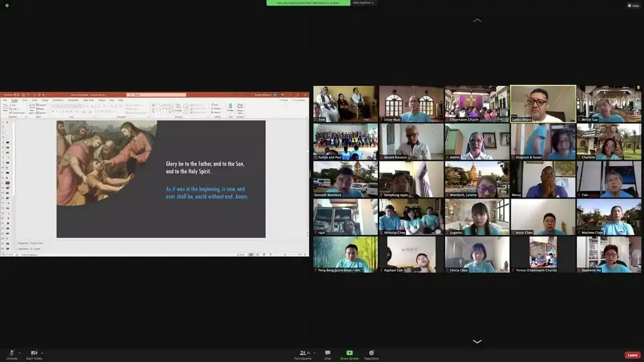Viewport: 644px width, 362px height.
Task: Start Video using camera icon
Action: pyautogui.click(x=34, y=353)
